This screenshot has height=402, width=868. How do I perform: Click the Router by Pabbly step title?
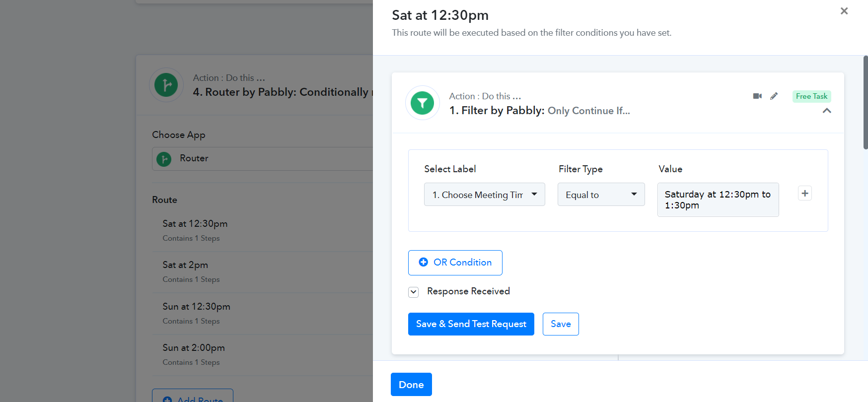[283, 92]
